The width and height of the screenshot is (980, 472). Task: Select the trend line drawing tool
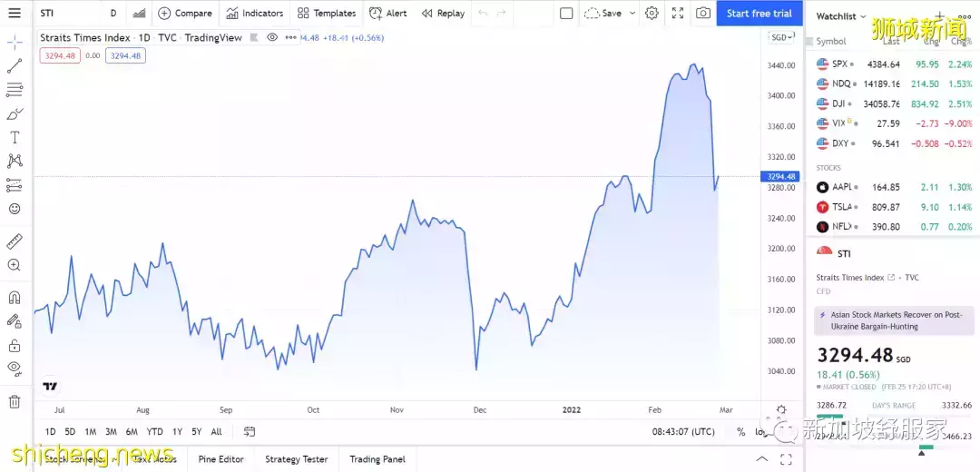pyautogui.click(x=15, y=66)
